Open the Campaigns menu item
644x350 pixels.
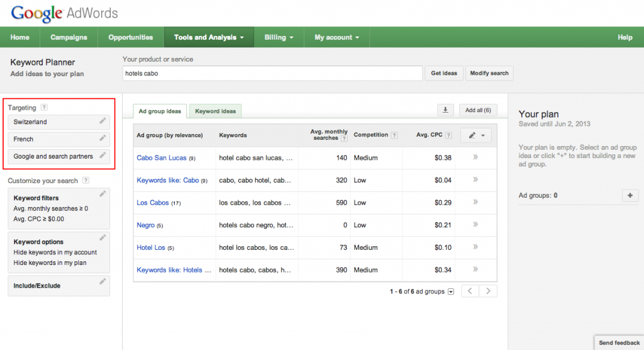69,37
